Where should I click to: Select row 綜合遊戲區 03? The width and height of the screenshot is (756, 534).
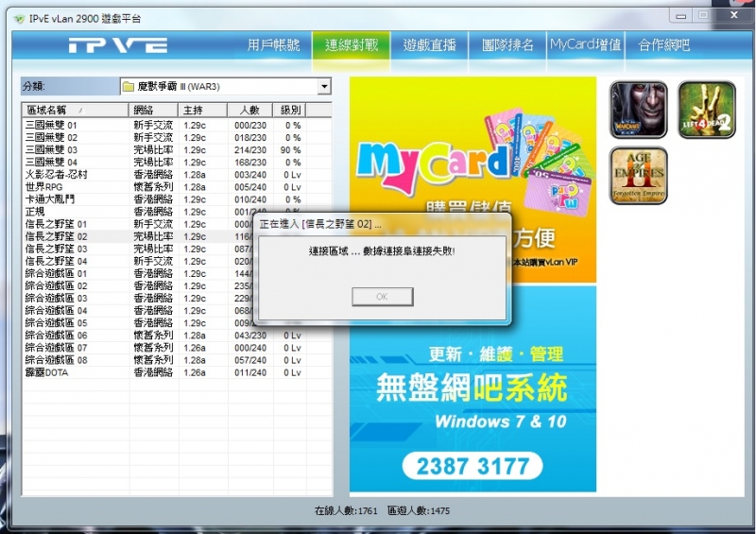(x=177, y=299)
